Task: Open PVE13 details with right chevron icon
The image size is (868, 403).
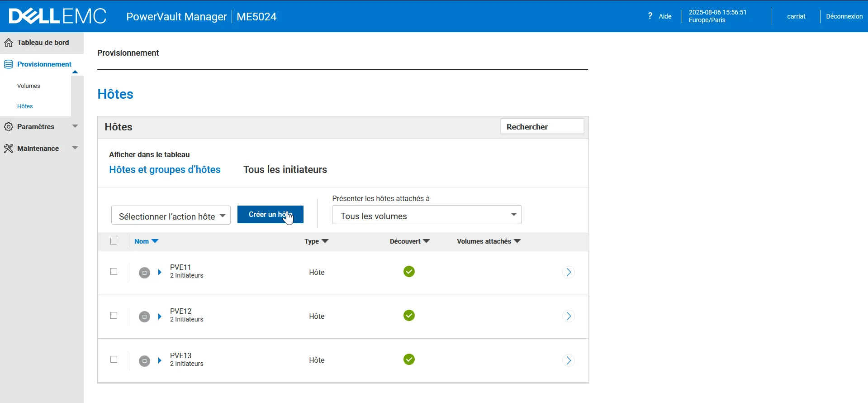Action: (x=569, y=360)
